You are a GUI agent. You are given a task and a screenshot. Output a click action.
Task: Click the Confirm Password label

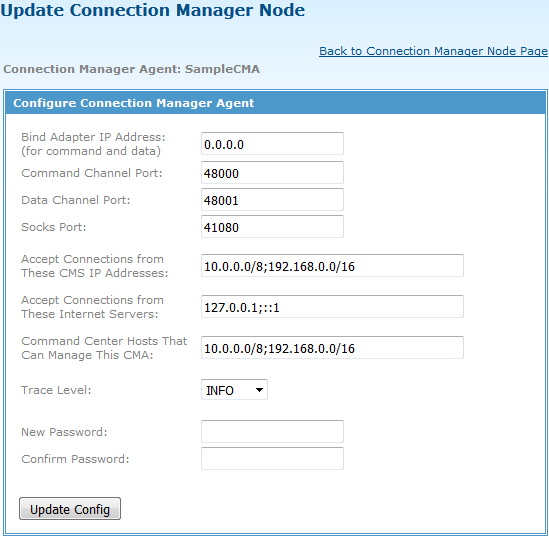pos(75,459)
